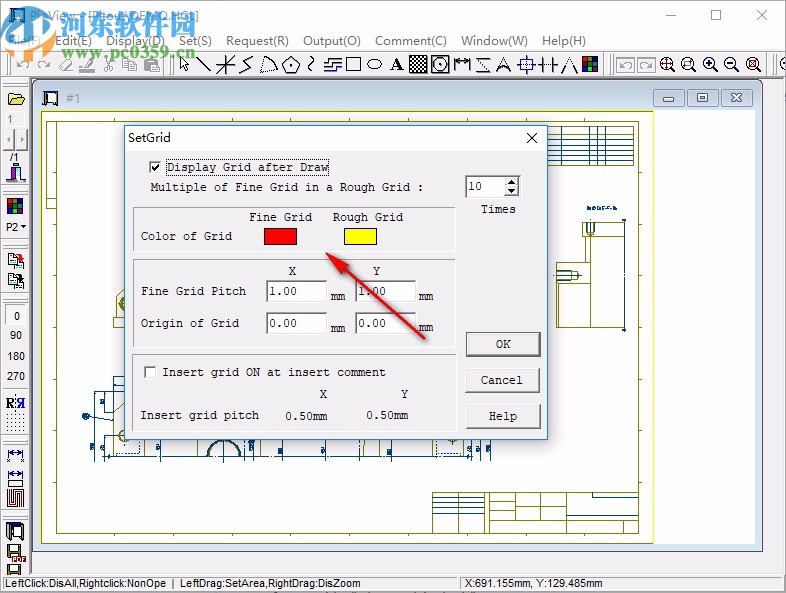Minimize the #1 document child window
This screenshot has width=786, height=593.
click(x=669, y=98)
